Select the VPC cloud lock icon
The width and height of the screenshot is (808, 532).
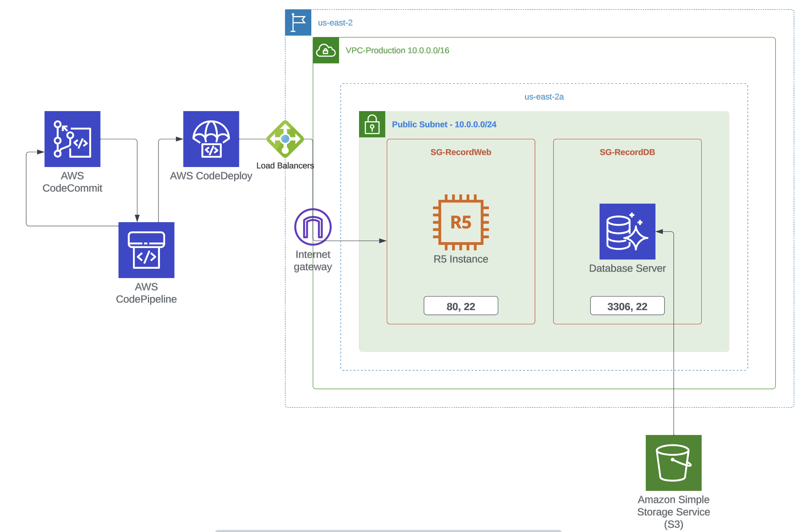point(326,50)
